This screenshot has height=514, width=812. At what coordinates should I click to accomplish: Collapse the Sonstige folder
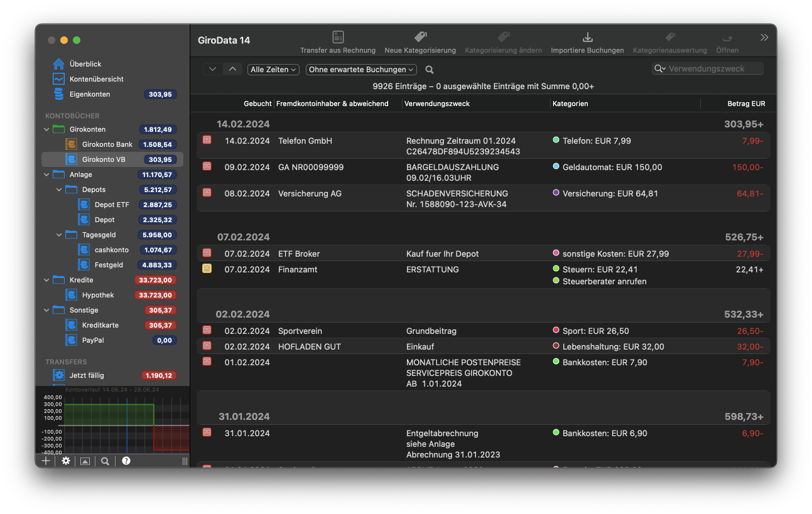[x=46, y=310]
